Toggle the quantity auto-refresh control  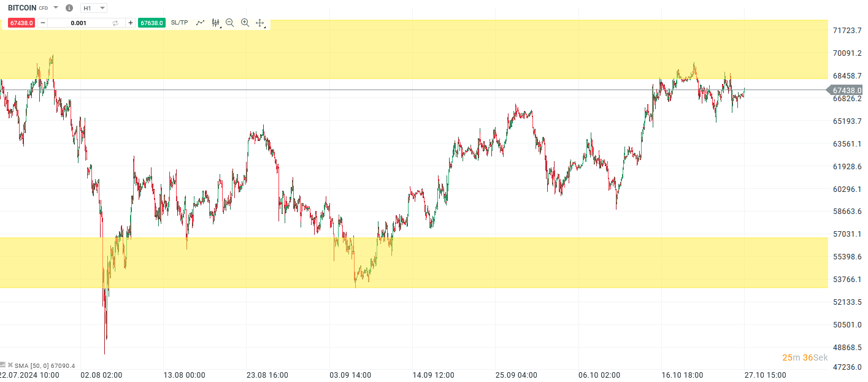tap(115, 23)
